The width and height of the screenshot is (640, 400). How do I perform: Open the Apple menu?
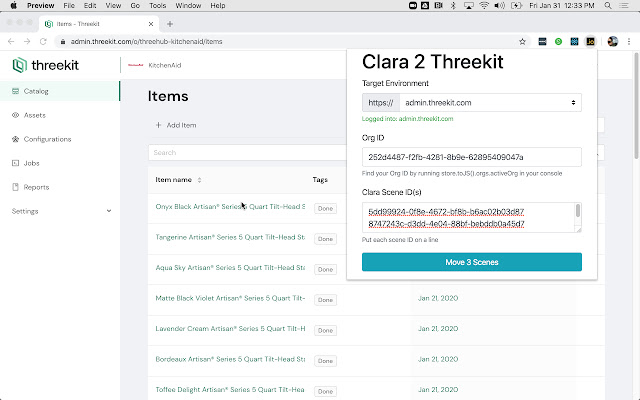point(13,5)
